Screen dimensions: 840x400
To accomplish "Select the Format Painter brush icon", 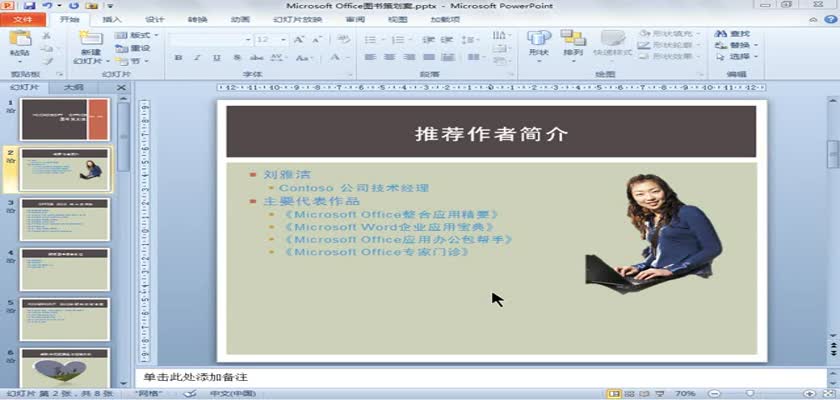I will click(47, 61).
